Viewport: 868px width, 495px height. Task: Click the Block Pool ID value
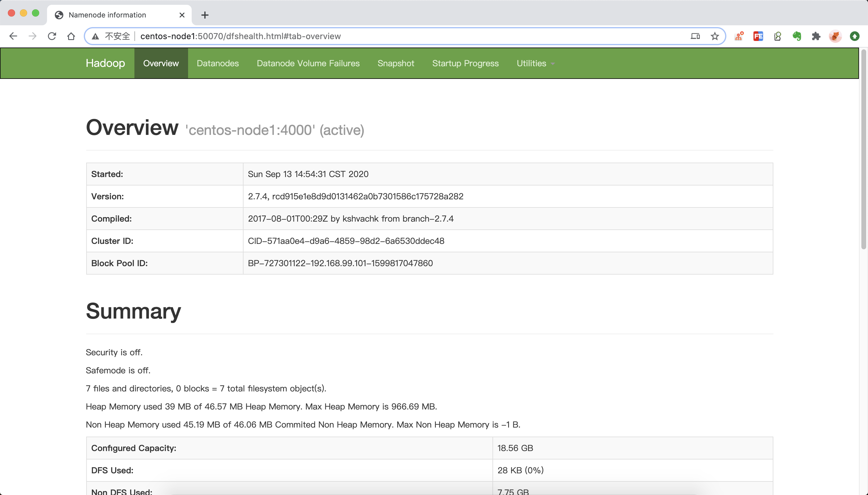pos(340,263)
